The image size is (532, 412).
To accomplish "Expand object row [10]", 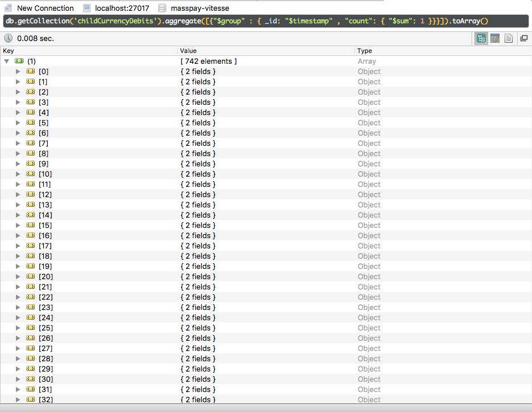I will pyautogui.click(x=18, y=174).
